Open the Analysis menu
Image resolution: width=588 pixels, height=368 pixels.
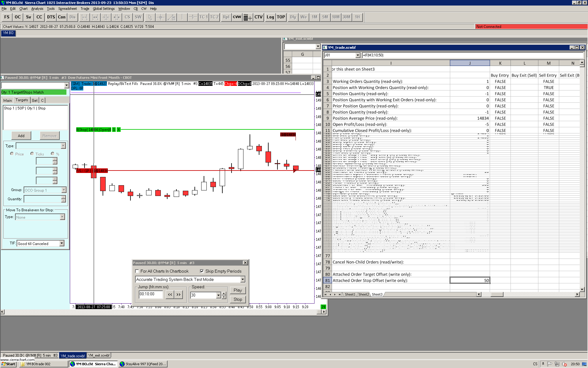pos(37,9)
